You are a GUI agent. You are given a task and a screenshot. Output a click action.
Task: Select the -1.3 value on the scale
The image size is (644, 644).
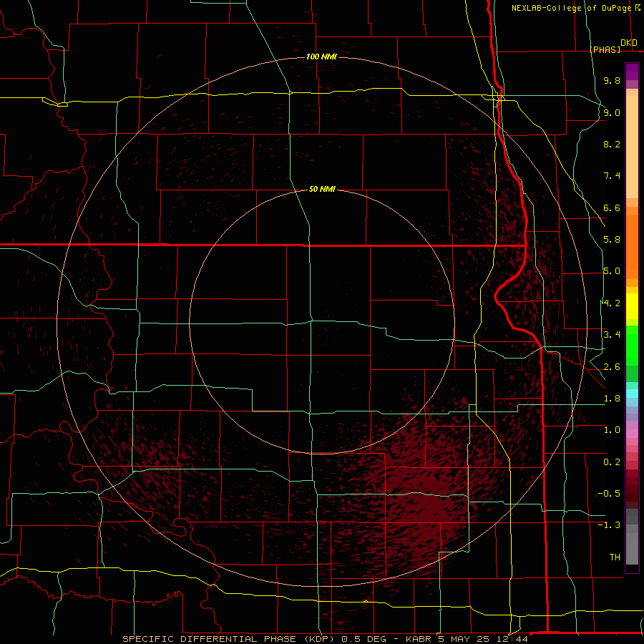pos(609,525)
